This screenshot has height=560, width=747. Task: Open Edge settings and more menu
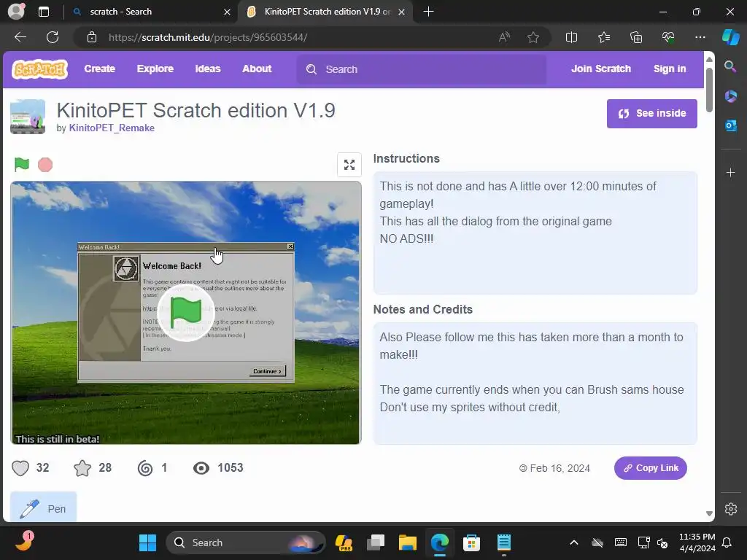(700, 37)
